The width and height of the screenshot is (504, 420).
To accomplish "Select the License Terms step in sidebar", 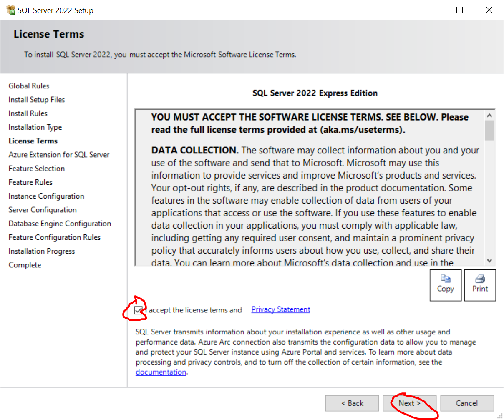I will tap(33, 141).
